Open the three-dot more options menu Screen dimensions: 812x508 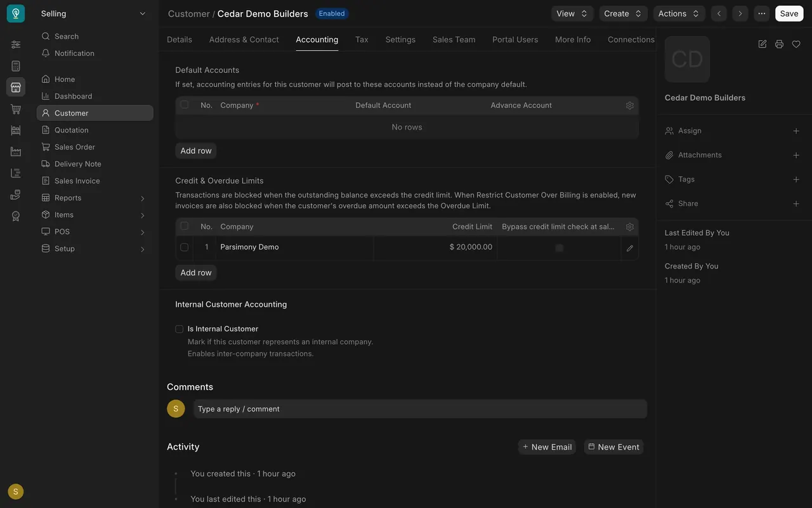(761, 13)
